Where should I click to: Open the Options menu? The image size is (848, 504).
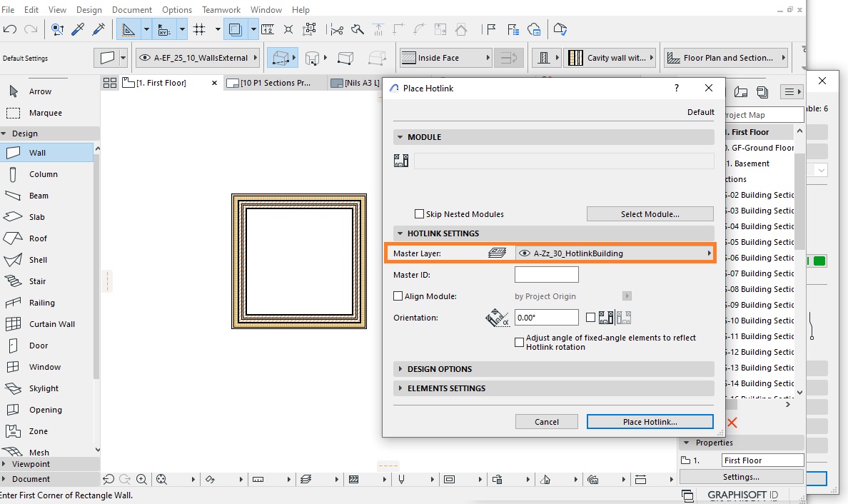[x=177, y=10]
